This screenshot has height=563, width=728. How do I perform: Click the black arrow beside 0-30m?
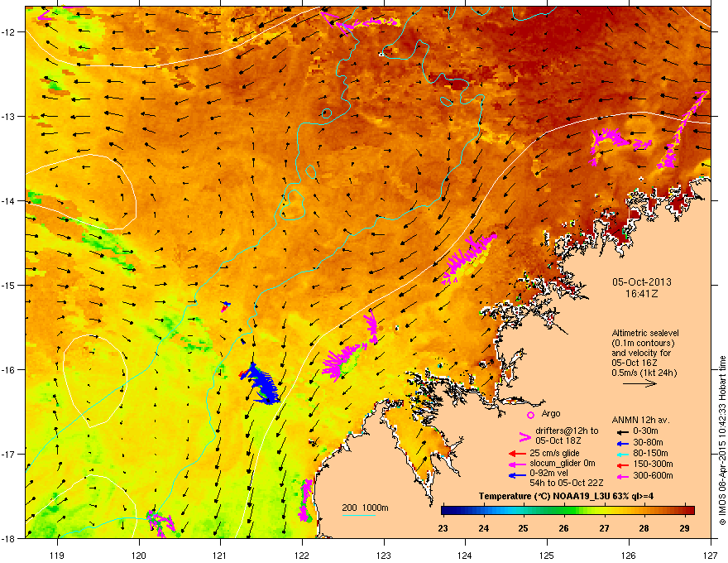621,431
